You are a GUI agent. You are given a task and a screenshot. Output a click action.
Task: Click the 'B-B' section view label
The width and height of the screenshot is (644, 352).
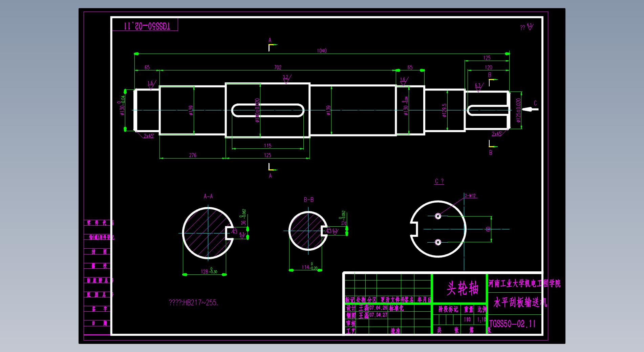pyautogui.click(x=308, y=200)
